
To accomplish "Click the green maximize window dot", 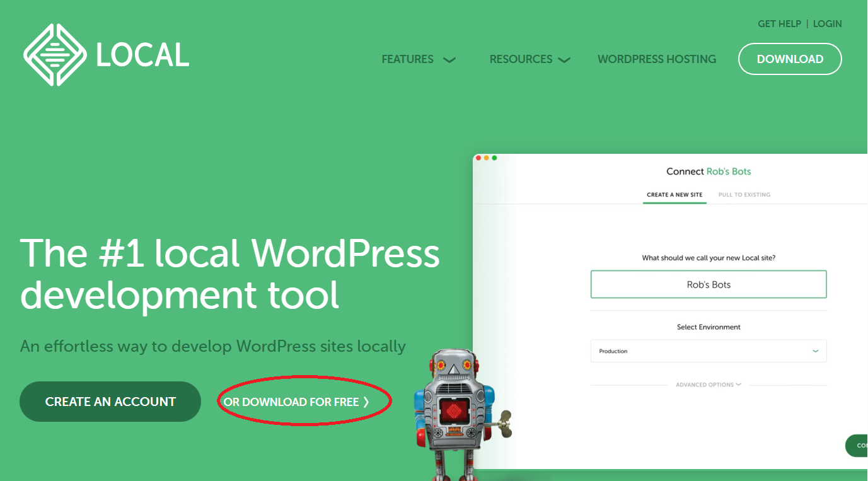I will click(494, 158).
